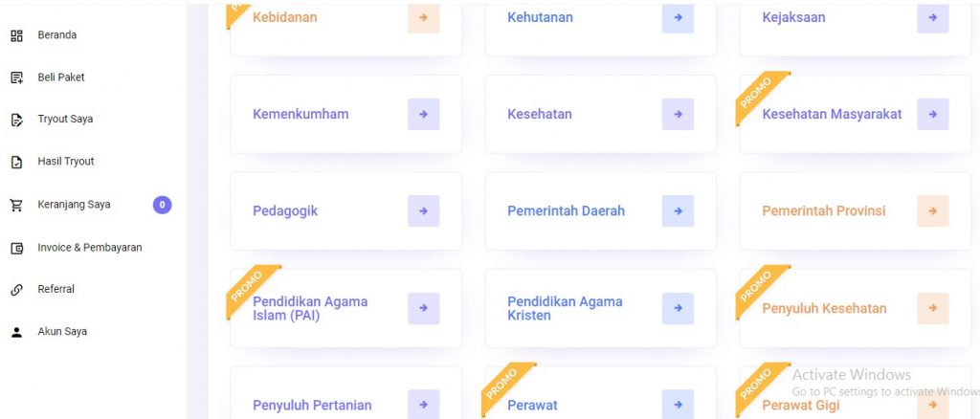Click the Keranjang Saya cart icon
This screenshot has height=419, width=980.
[x=16, y=205]
